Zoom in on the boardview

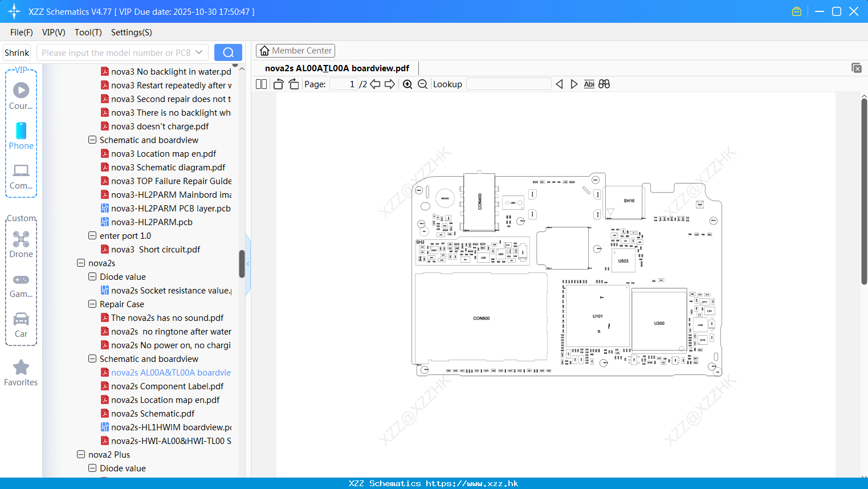click(407, 84)
